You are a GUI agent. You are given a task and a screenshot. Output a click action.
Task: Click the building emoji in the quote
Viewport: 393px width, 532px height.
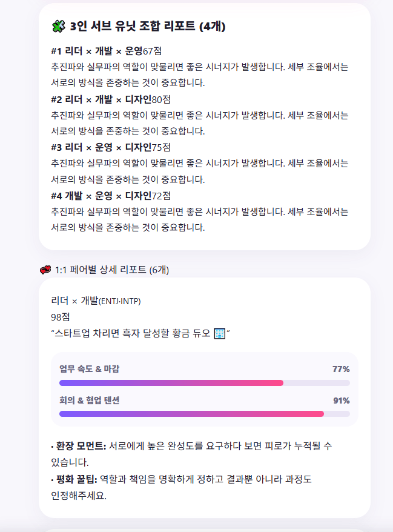(220, 333)
